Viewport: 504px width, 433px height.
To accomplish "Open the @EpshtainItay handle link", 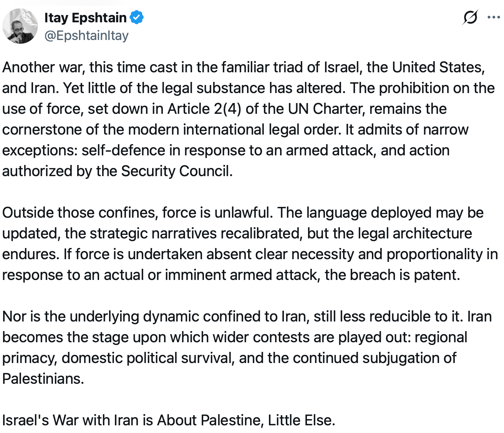I will (86, 35).
